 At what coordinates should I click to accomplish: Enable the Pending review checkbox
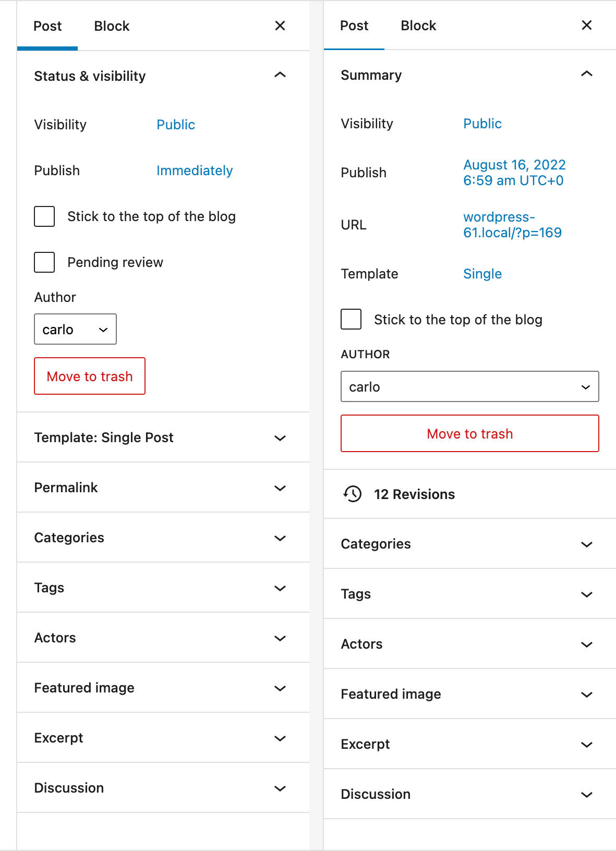(44, 262)
